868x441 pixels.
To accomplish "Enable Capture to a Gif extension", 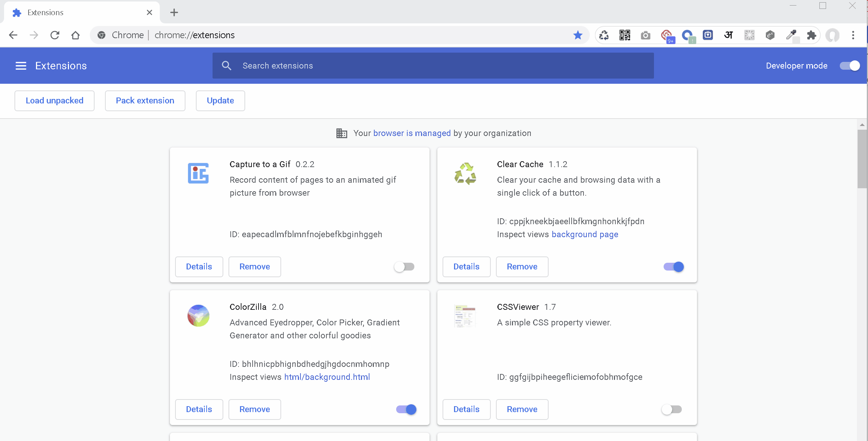I will 404,266.
